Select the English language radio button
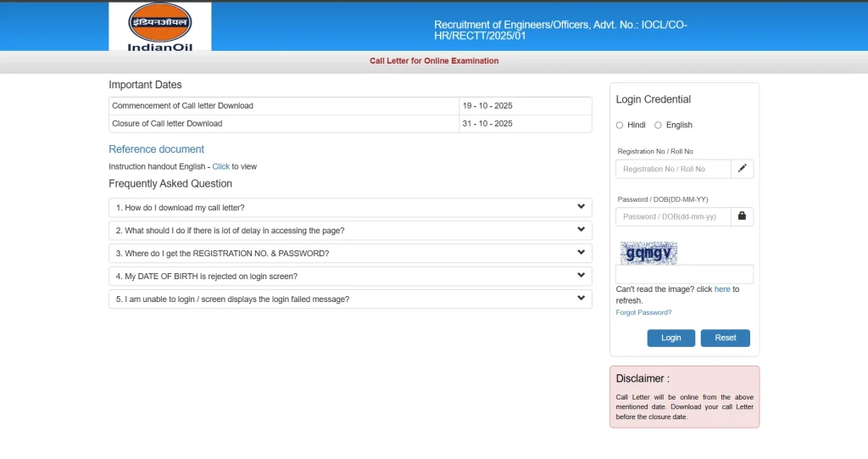The image size is (868, 459). pyautogui.click(x=659, y=126)
